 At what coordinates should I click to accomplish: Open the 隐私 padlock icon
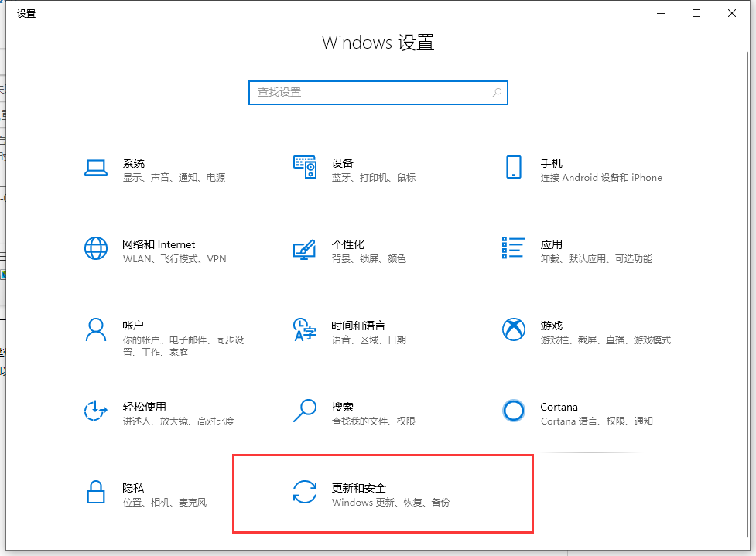coord(96,492)
